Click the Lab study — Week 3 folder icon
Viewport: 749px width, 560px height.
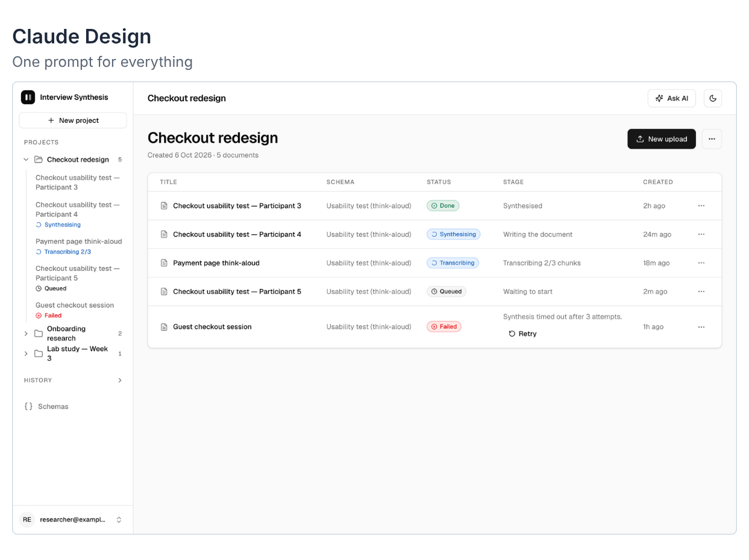(x=39, y=353)
